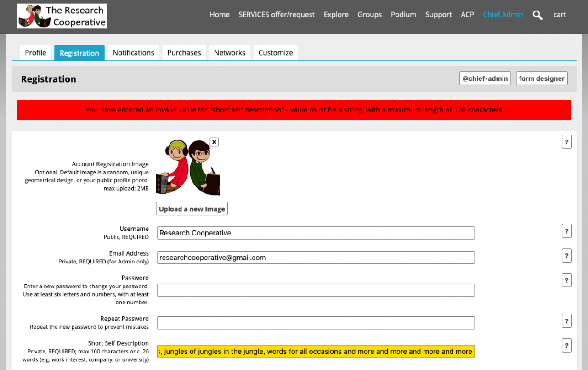588x370 pixels.
Task: Click the Short Self Description label
Action: pos(119,343)
